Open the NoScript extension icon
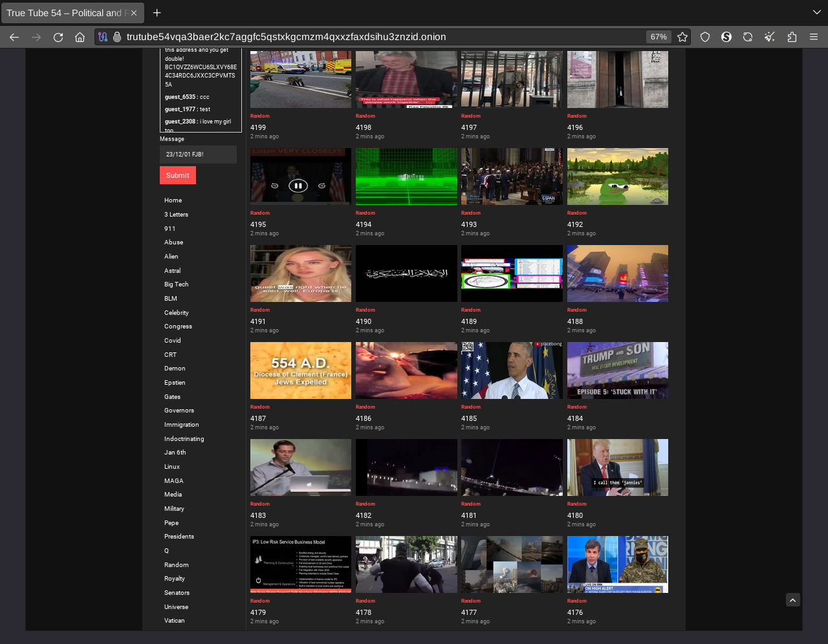 click(x=726, y=37)
